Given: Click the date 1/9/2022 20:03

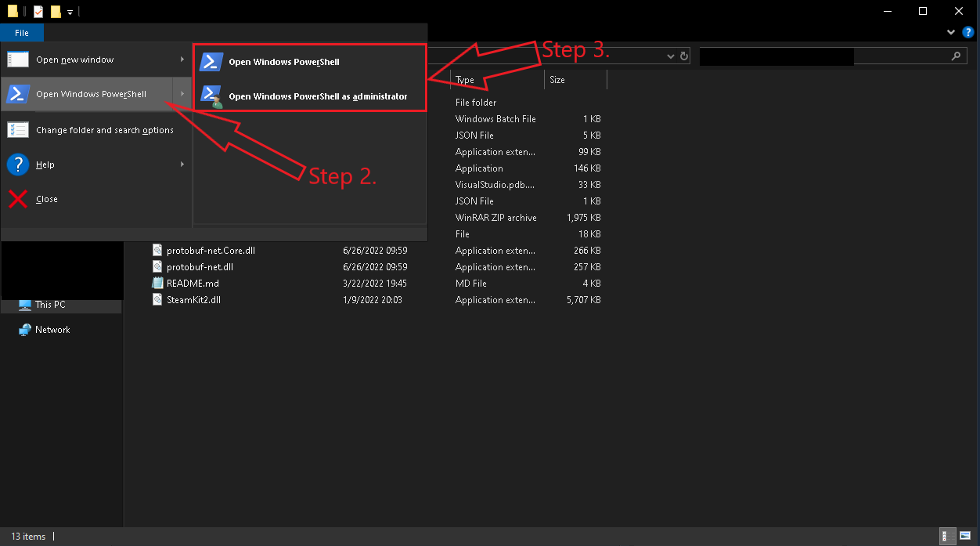Looking at the screenshot, I should [x=373, y=300].
